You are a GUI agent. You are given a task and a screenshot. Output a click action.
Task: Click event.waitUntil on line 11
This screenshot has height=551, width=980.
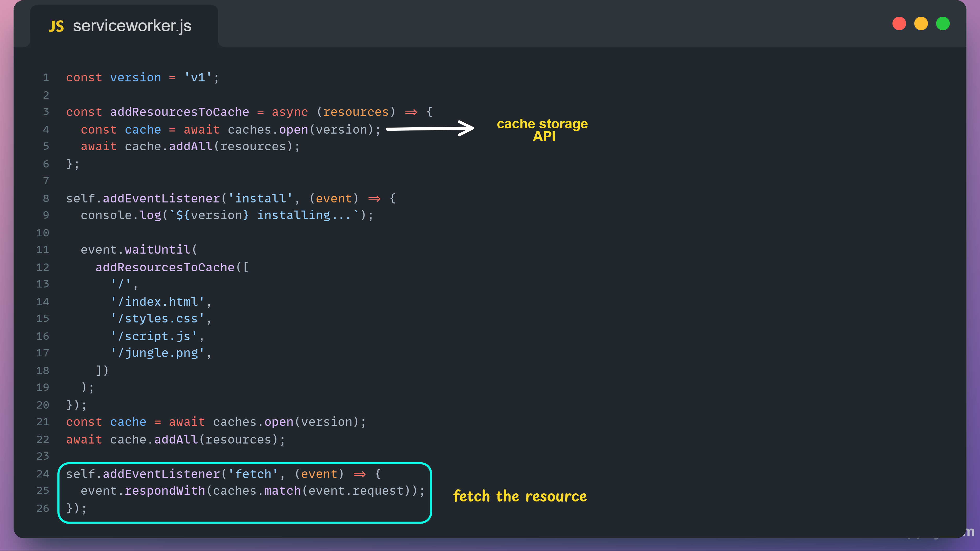click(x=136, y=249)
